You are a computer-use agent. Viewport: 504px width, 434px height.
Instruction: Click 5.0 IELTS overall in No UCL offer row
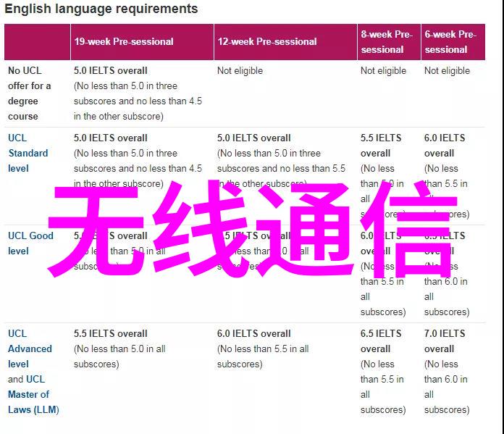click(110, 71)
